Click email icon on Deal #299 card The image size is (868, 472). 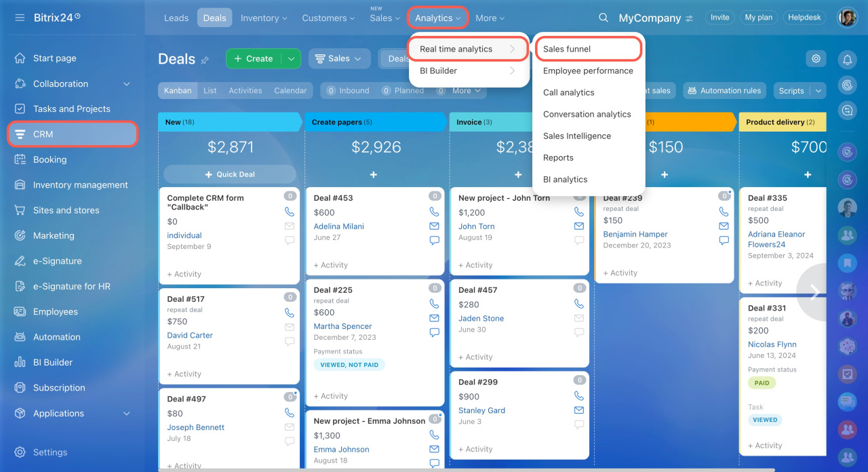pyautogui.click(x=578, y=410)
